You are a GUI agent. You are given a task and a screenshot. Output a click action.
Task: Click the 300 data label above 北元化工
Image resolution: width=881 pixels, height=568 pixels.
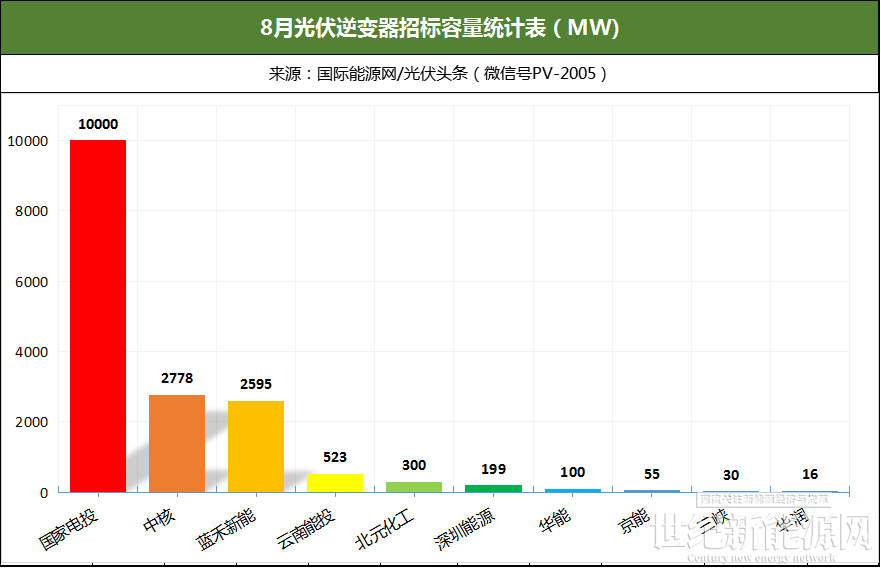[x=414, y=465]
